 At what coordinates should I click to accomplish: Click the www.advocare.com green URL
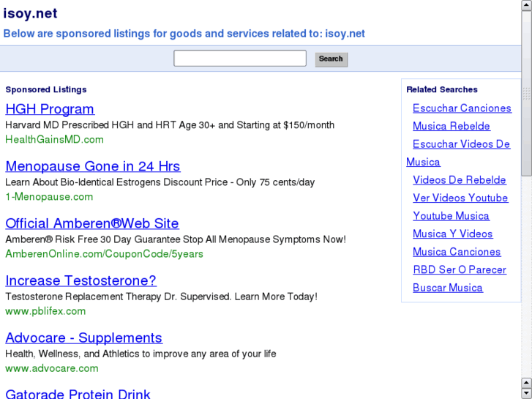(x=52, y=368)
